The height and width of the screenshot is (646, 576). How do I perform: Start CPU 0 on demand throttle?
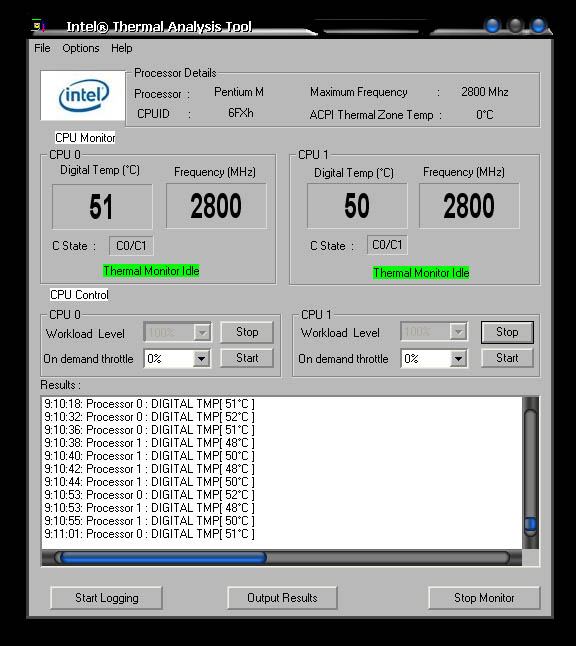coord(247,358)
